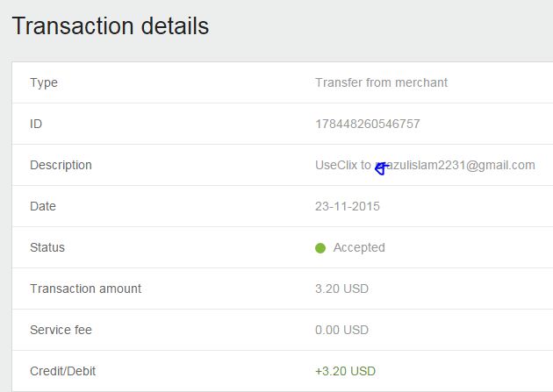Click the Type row label
The height and width of the screenshot is (392, 553).
[44, 82]
